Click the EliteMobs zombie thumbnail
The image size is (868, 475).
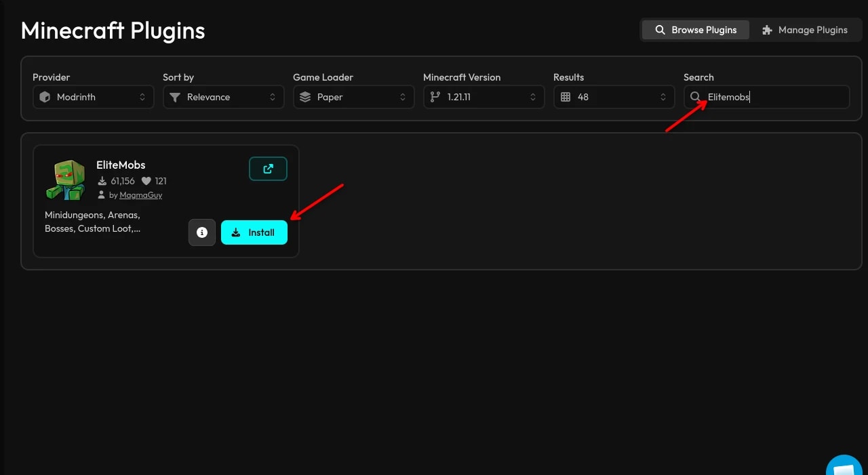66,180
